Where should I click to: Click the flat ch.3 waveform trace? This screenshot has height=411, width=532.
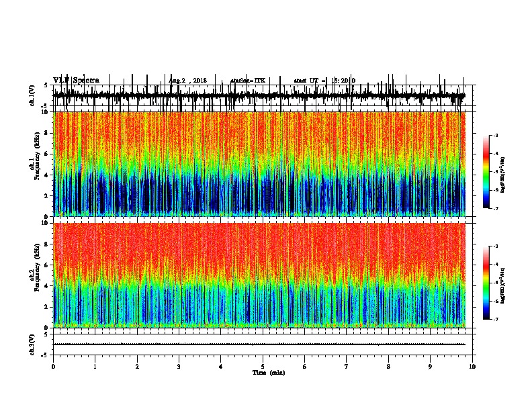coord(259,345)
